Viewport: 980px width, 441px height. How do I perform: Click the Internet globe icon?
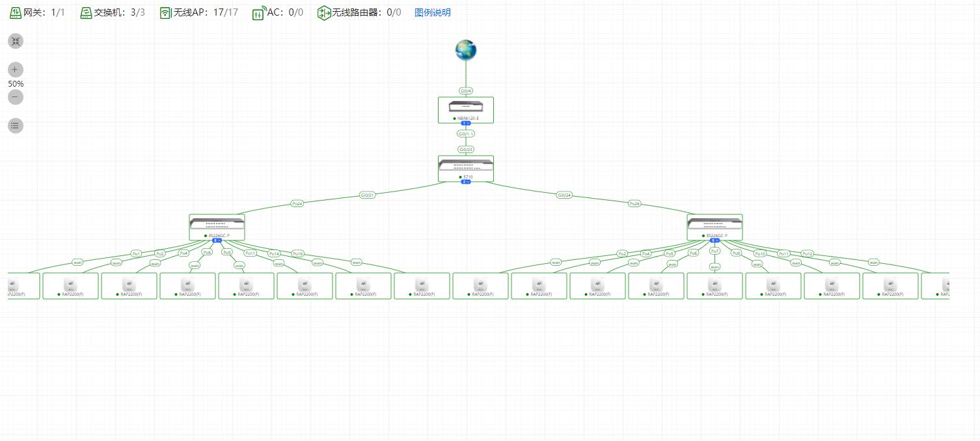pyautogui.click(x=466, y=50)
